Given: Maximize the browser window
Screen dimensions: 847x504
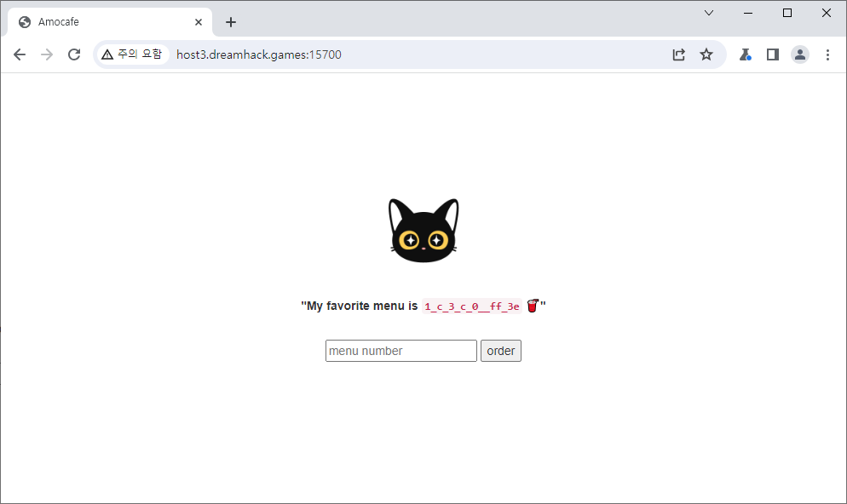Looking at the screenshot, I should click(787, 13).
